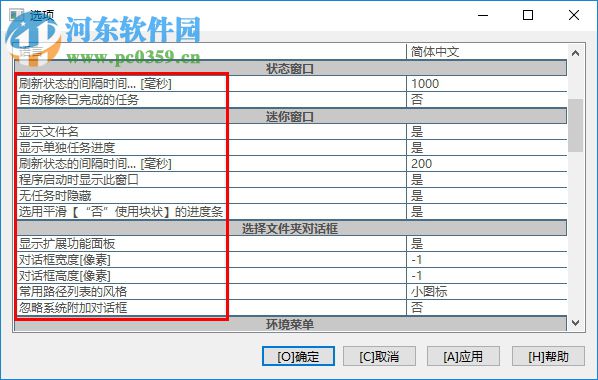Screen dimensions: 598x380
Task: Click the 环境菜单 section header
Action: 291,324
